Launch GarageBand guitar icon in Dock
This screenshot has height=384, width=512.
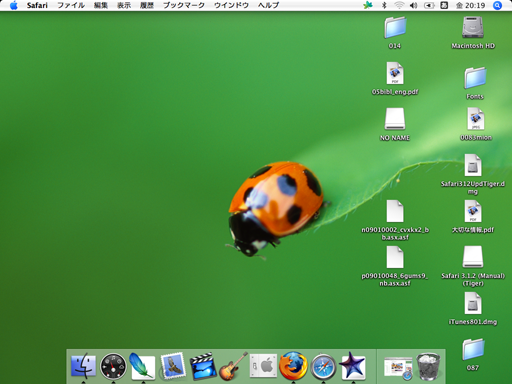coord(233,366)
